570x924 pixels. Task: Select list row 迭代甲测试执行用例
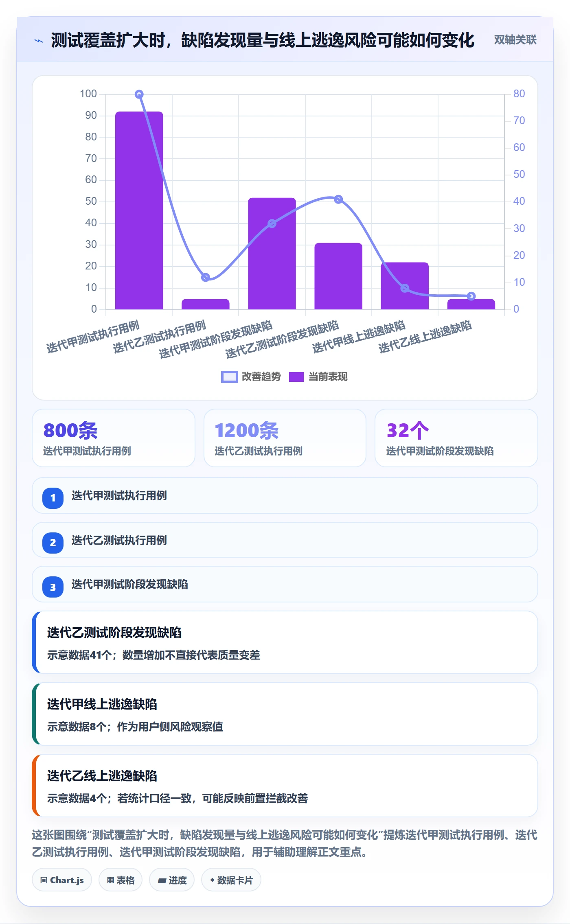pyautogui.click(x=285, y=496)
